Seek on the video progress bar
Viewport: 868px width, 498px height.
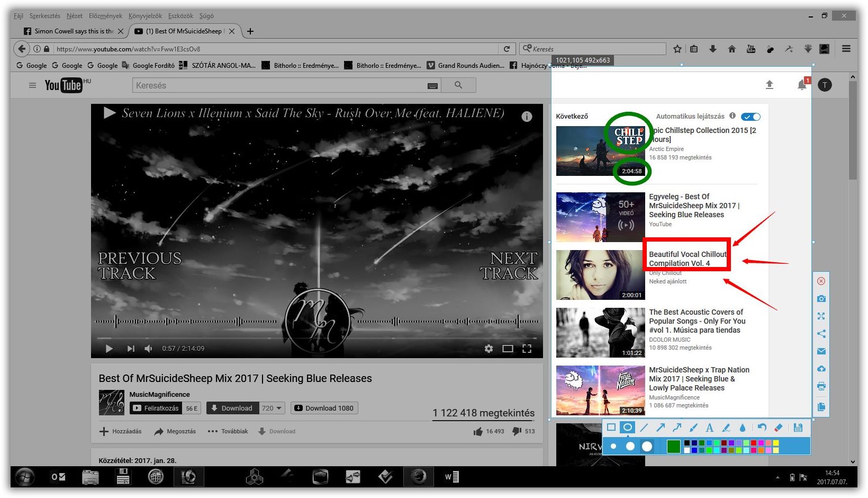(317, 337)
